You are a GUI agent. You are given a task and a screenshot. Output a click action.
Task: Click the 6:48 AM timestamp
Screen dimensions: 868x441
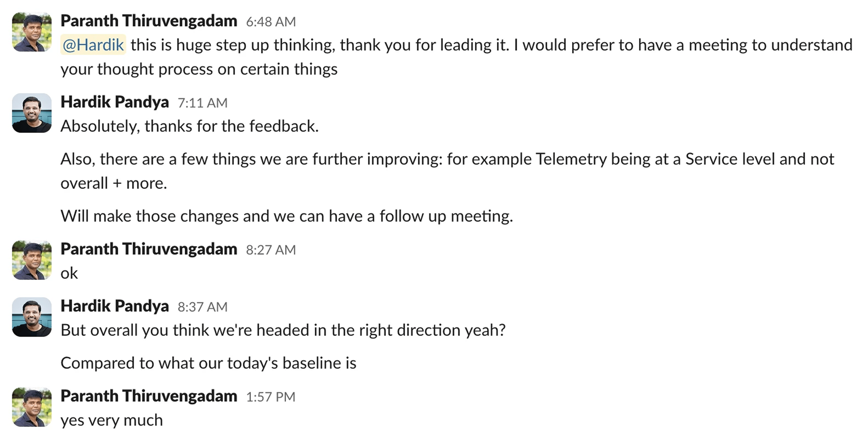coord(270,22)
